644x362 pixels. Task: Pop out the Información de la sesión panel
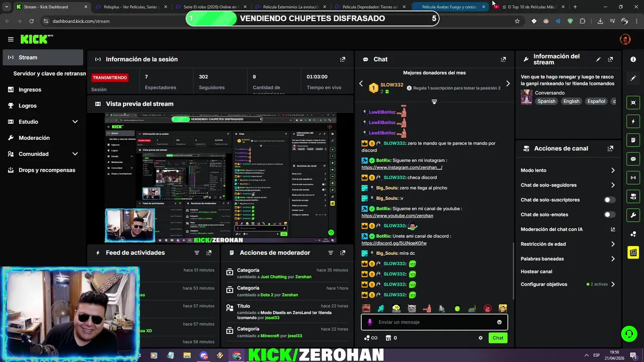(343, 59)
